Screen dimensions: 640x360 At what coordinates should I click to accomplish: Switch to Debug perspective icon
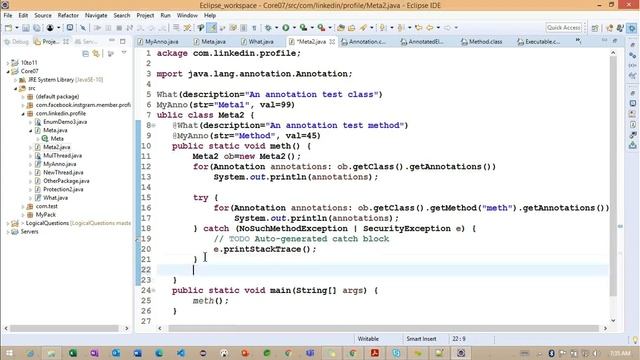point(620,28)
